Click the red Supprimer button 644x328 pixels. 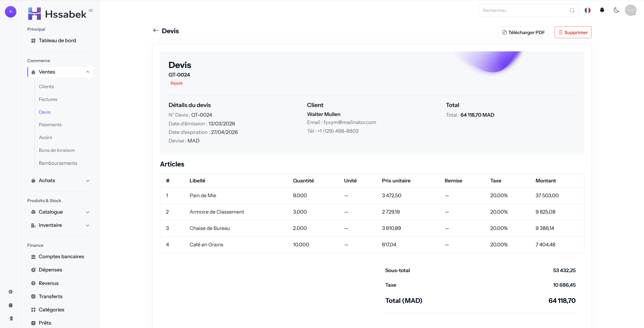[x=573, y=32]
